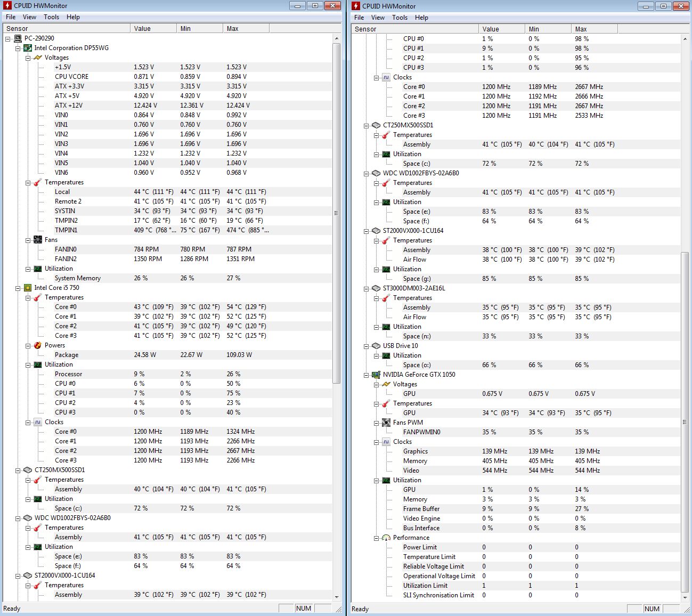Open the View menu in right HWMonitor window
The height and width of the screenshot is (616, 692).
[378, 18]
